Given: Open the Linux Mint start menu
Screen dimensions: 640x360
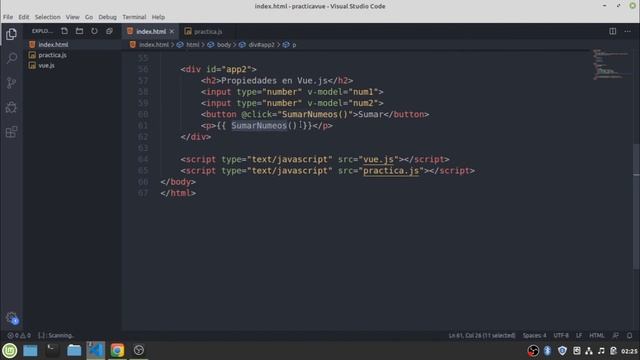Looking at the screenshot, I should point(9,351).
